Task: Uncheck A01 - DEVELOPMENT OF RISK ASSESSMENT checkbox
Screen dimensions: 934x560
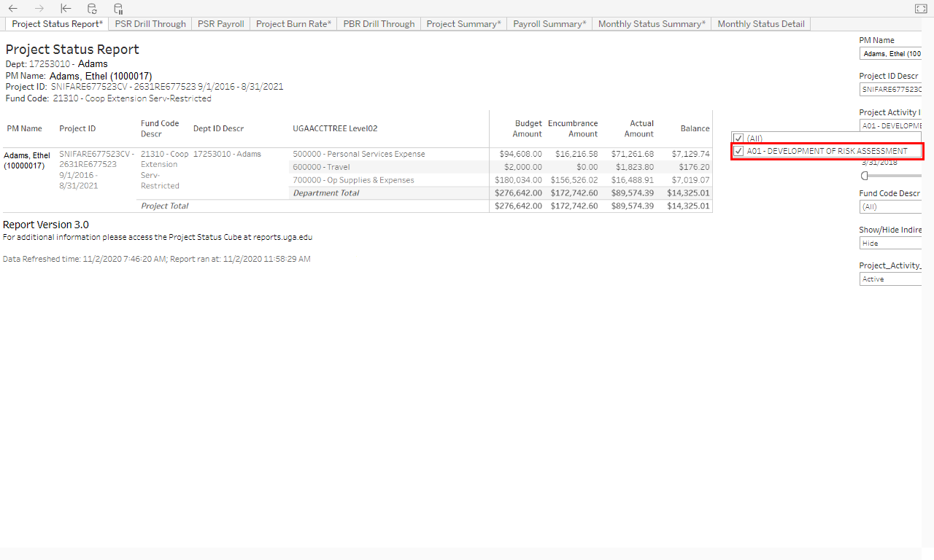Action: point(739,151)
